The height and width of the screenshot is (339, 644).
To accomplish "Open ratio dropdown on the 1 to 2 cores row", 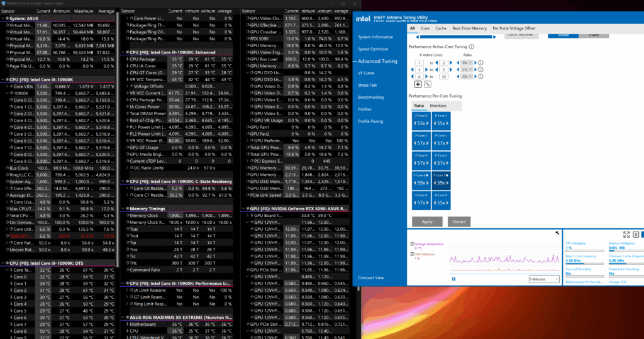I will (467, 63).
